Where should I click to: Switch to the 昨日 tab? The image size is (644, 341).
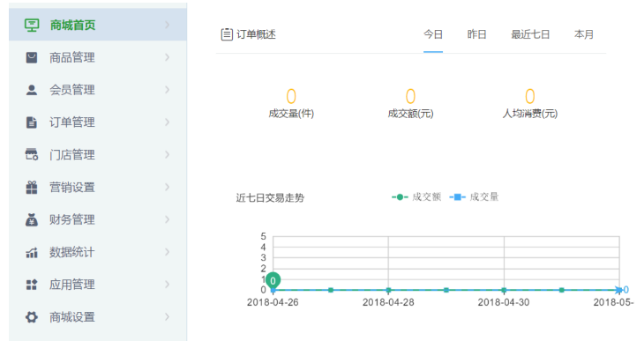click(477, 34)
